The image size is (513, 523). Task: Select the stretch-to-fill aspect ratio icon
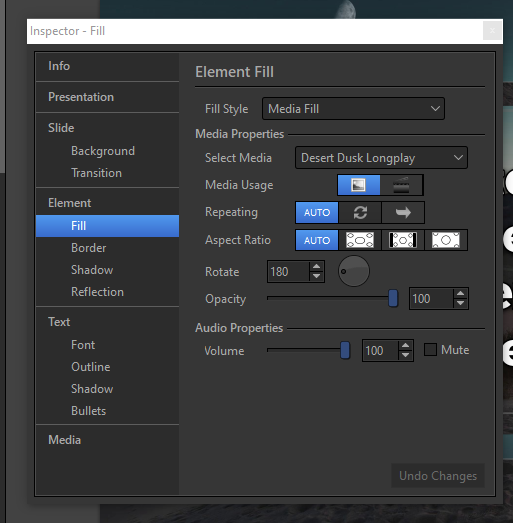point(360,240)
